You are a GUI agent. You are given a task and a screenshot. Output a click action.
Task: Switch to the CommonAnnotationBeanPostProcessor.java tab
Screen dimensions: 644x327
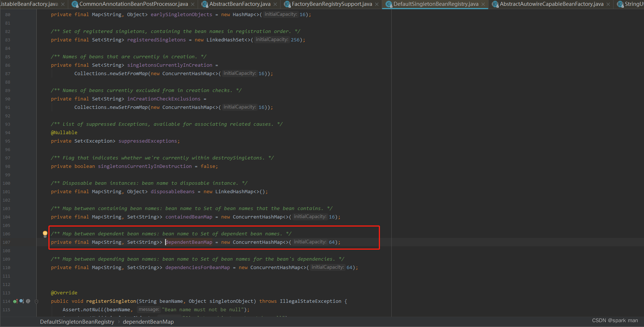point(134,4)
